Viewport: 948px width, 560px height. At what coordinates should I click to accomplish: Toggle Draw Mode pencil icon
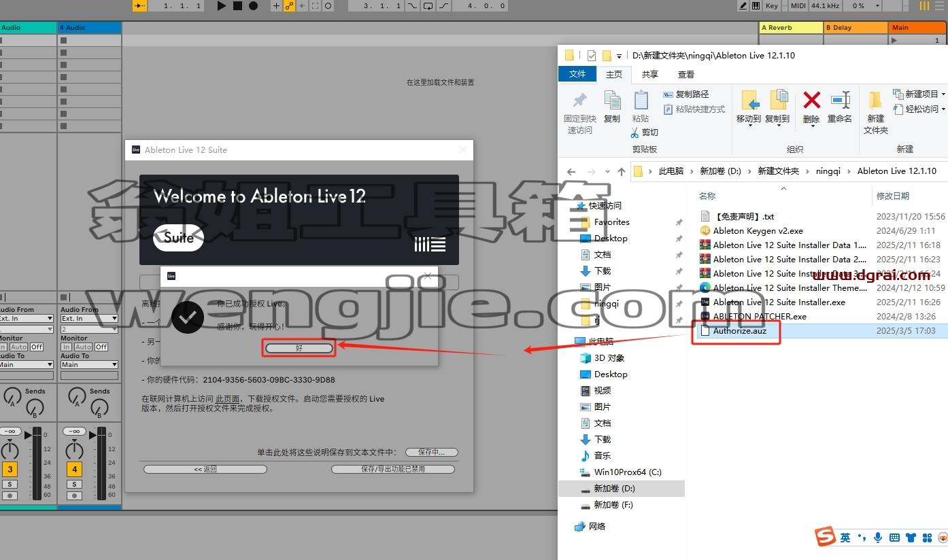pyautogui.click(x=743, y=5)
